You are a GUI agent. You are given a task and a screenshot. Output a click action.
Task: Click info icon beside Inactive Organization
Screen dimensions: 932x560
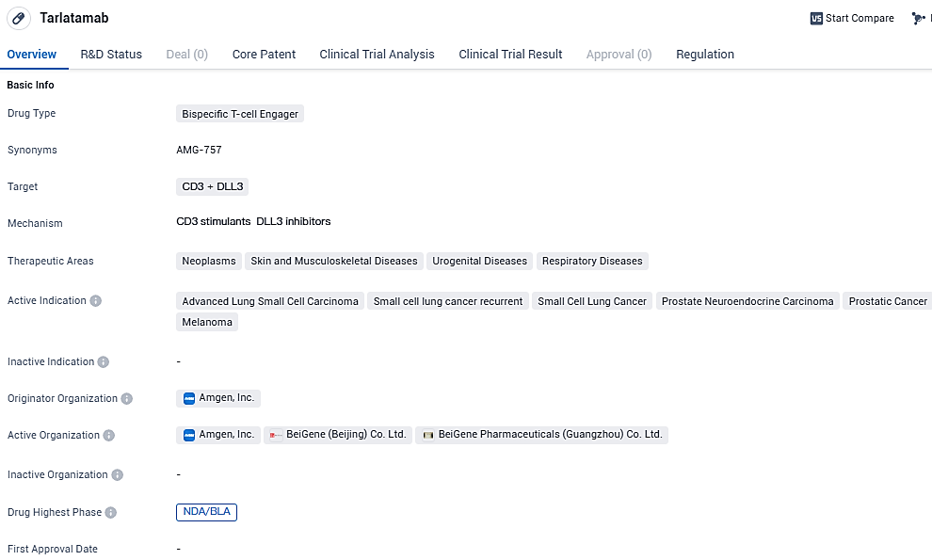[x=118, y=475]
